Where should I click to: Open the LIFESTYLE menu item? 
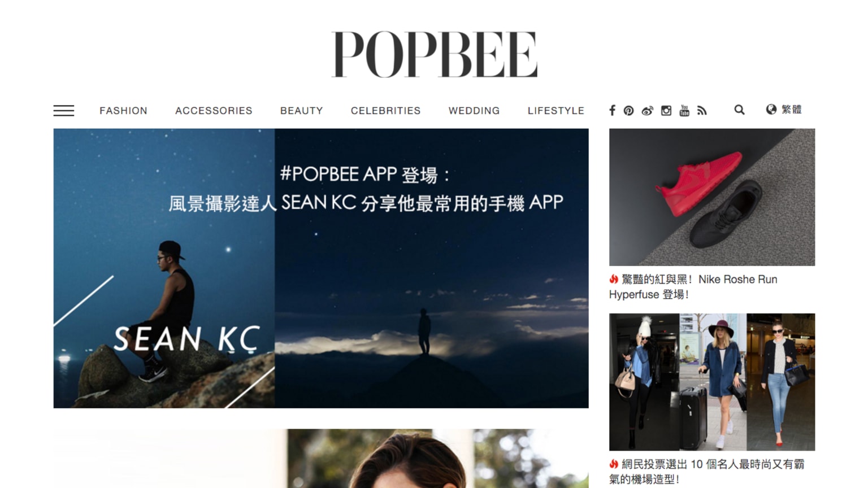click(556, 111)
